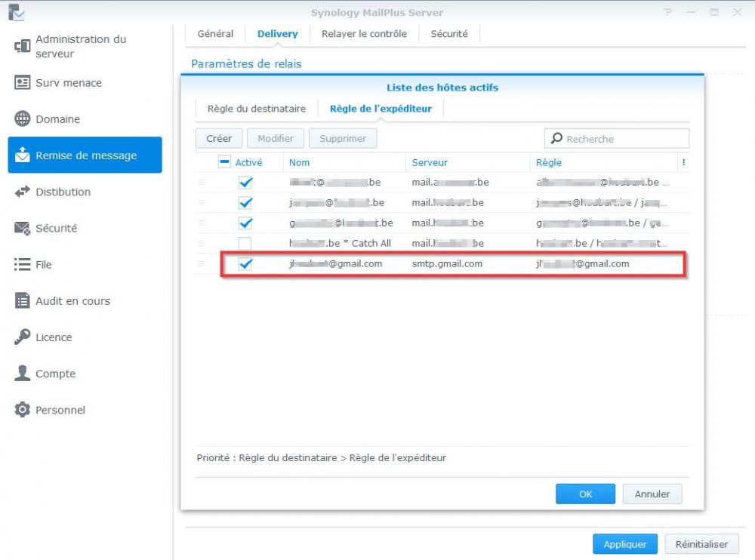Focus the Recherche search field

(617, 139)
